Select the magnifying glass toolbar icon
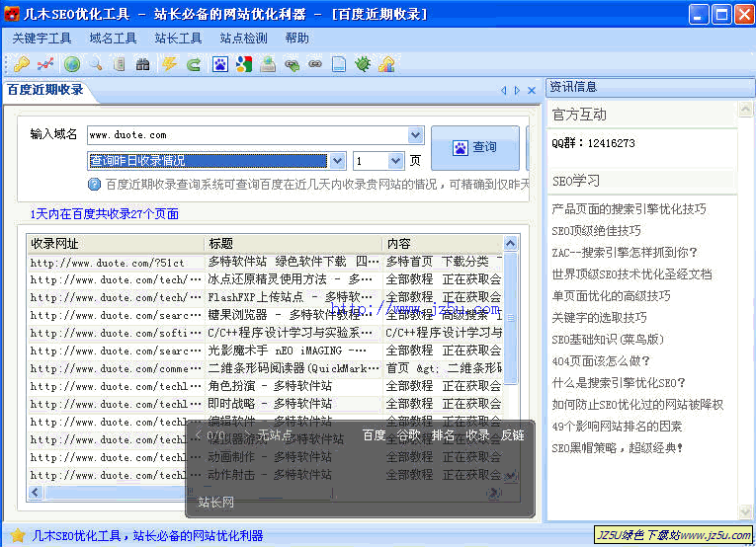 97,64
